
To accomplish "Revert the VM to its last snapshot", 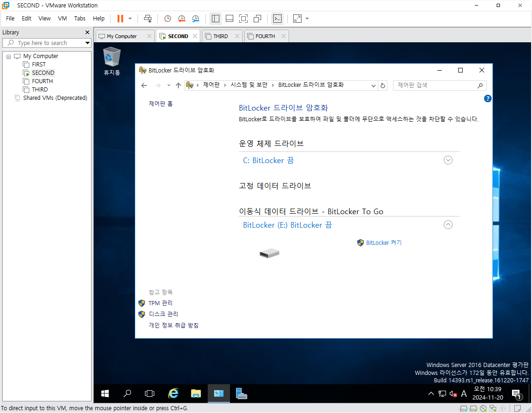I will [182, 19].
